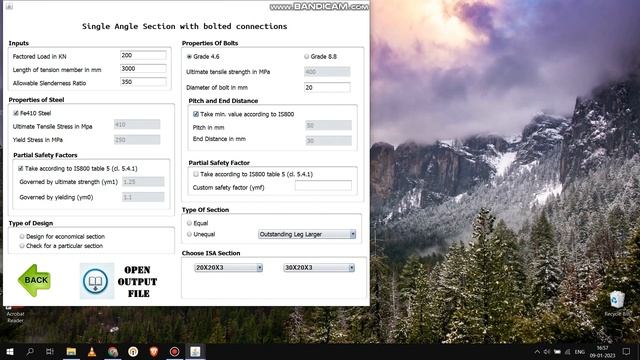The image size is (640, 360).
Task: Click the Ultimate Tensile Stress in Mpa field
Action: 137,124
